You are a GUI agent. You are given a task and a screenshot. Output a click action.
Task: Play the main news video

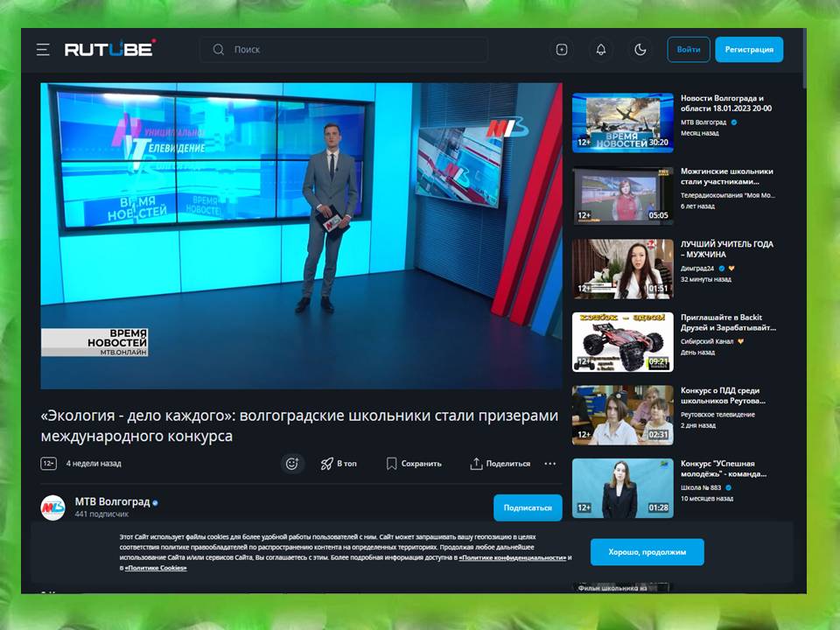coord(302,235)
